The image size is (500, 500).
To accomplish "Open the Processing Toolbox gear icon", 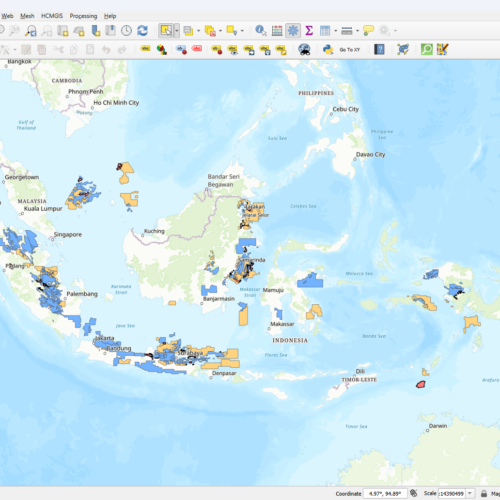I will (293, 31).
